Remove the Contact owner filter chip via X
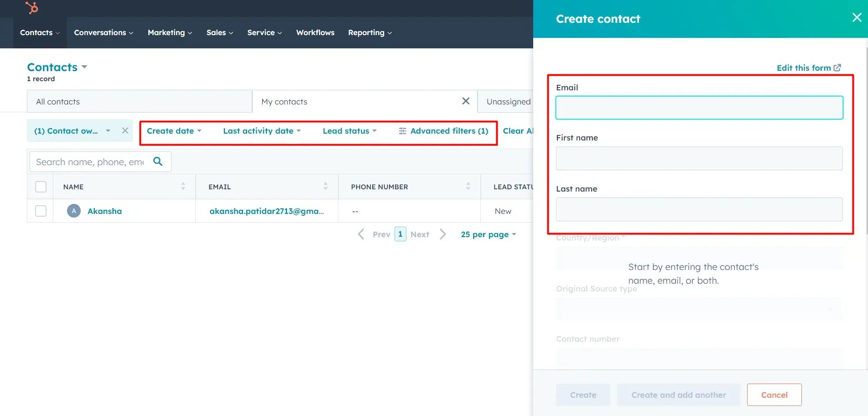Viewport: 868px width, 416px height. [125, 130]
